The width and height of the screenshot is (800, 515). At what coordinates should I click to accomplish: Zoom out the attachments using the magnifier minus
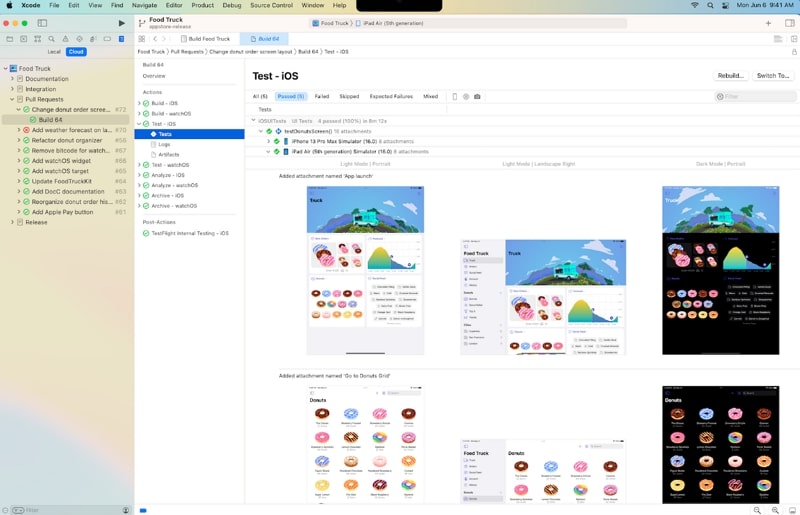757,510
